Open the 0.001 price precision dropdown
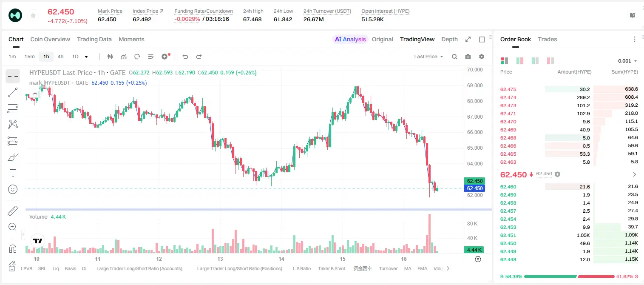Screen dimensions: 644x285 click(x=627, y=61)
